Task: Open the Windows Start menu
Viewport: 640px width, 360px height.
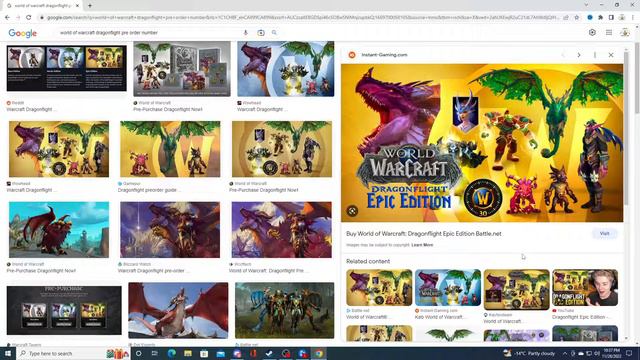Action: tap(8, 353)
